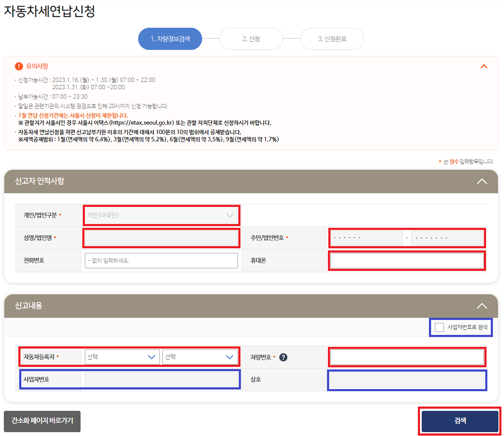Select the 2. 신청 step
504x436 pixels.
pos(251,38)
